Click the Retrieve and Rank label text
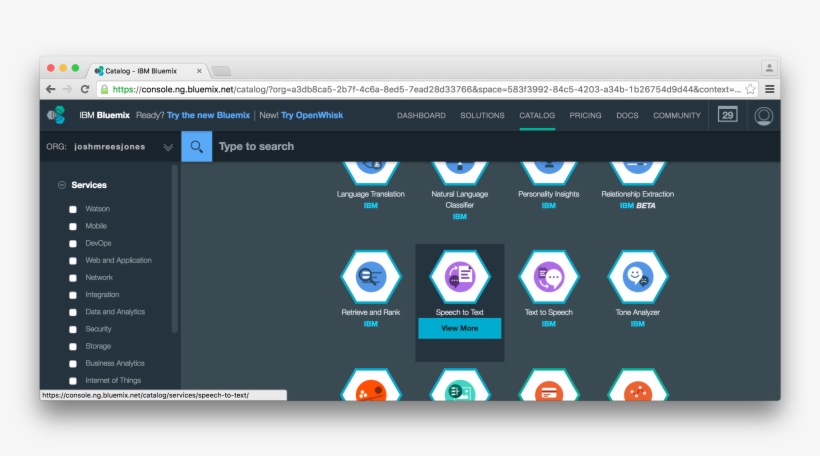The width and height of the screenshot is (820, 456). (x=371, y=312)
